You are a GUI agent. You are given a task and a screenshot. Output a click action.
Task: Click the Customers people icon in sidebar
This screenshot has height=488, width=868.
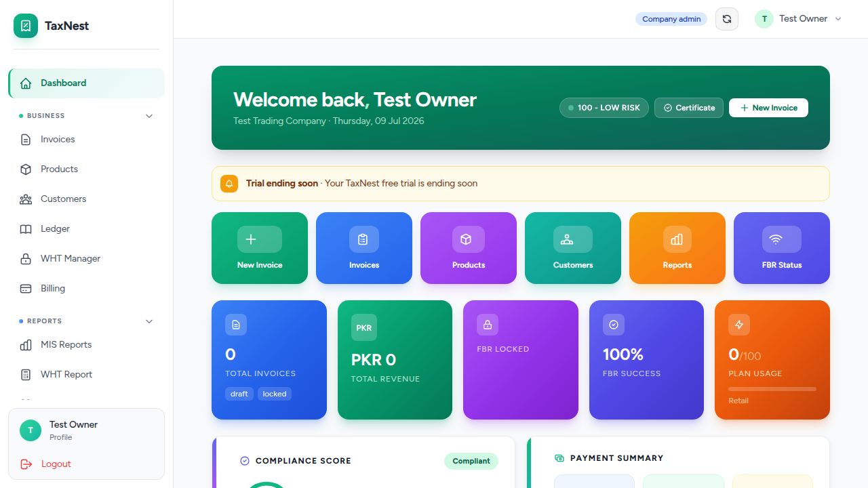[x=26, y=199]
